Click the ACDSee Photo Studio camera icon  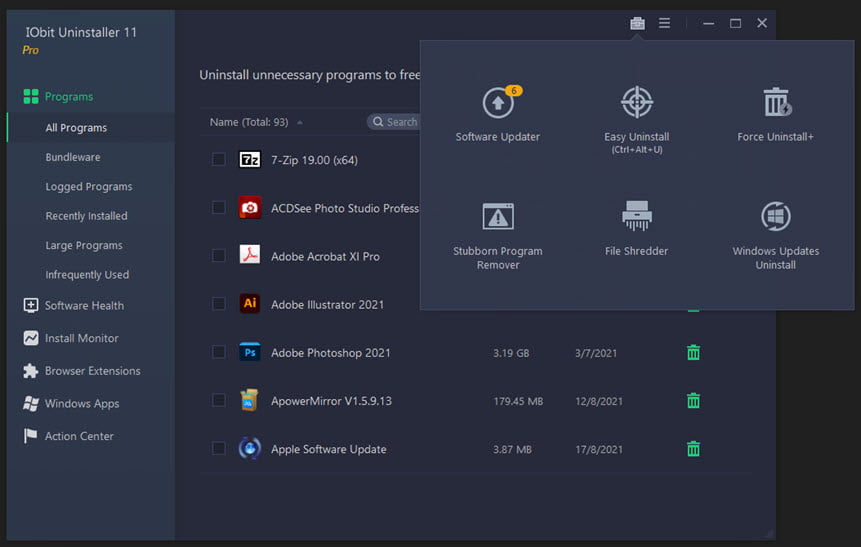click(x=250, y=208)
